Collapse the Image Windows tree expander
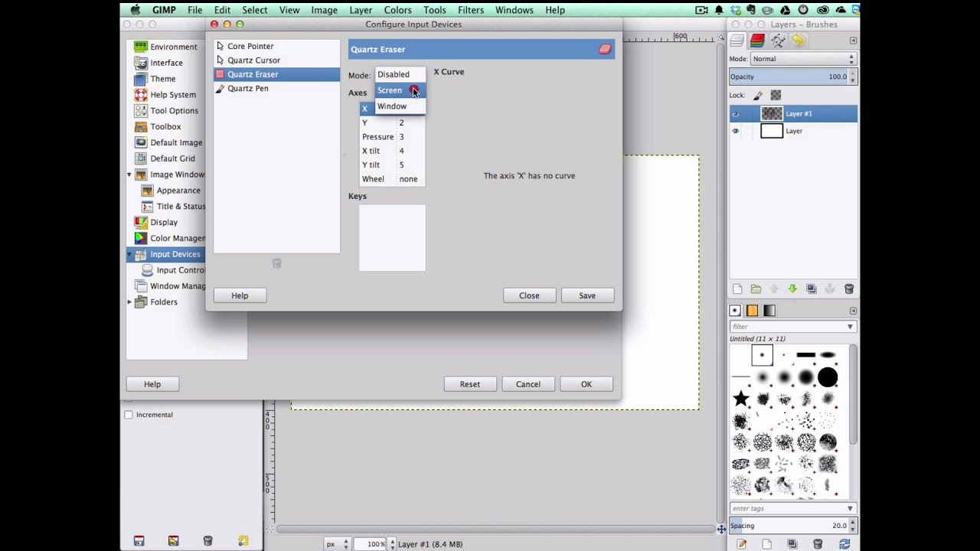 (129, 174)
